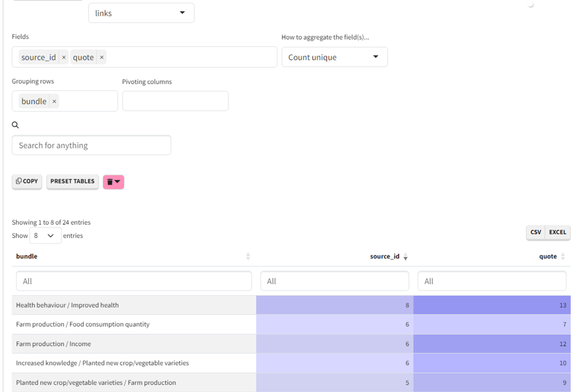Open the links dropdown
The image size is (578, 392).
pos(141,13)
